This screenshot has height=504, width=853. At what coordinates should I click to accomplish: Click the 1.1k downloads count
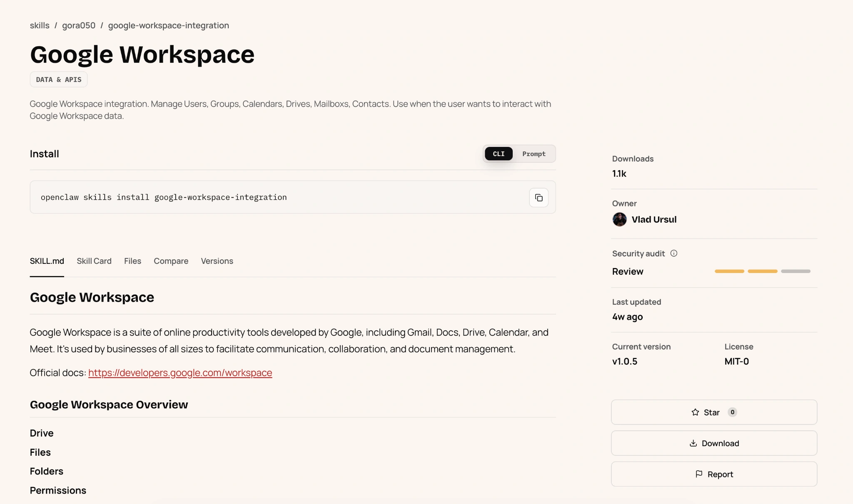(x=619, y=174)
